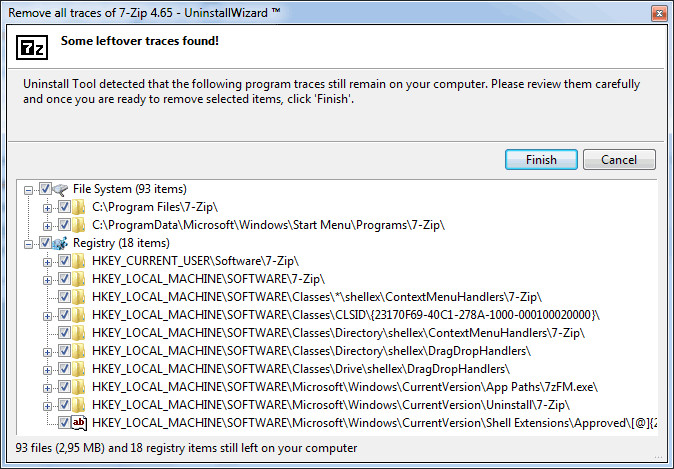Click the 'ab' registry value icon
The image size is (674, 469).
pos(79,423)
